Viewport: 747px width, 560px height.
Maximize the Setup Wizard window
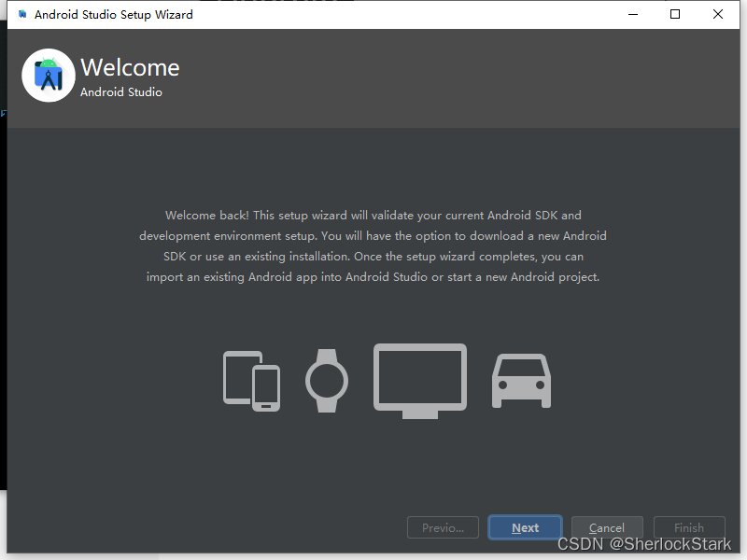[675, 14]
